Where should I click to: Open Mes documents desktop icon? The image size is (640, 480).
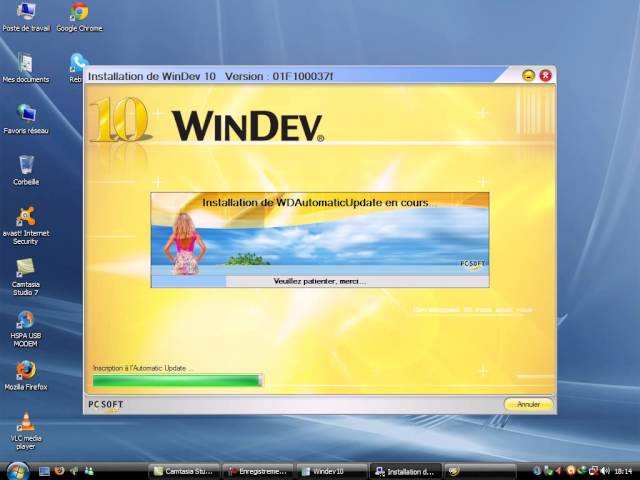tap(26, 68)
